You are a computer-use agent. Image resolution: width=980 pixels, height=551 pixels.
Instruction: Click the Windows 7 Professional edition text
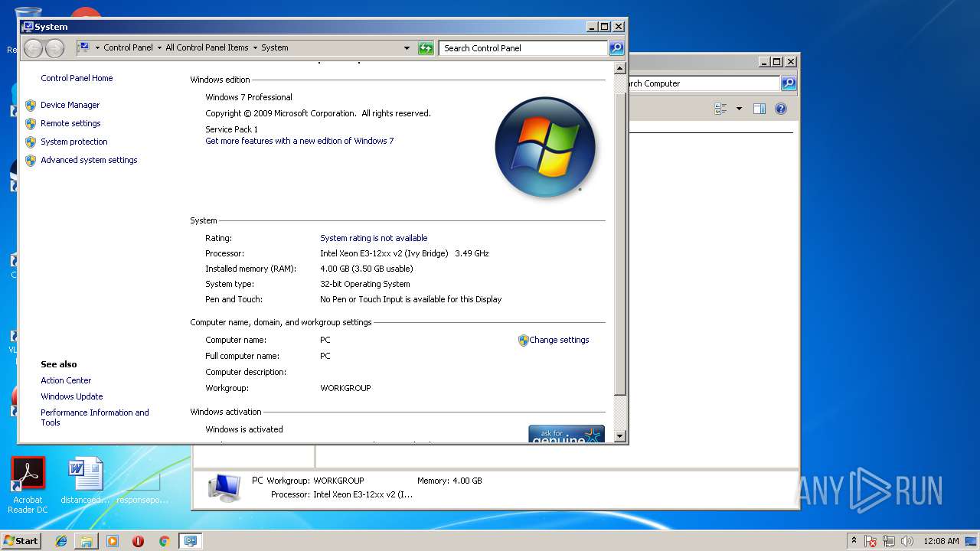coord(249,97)
